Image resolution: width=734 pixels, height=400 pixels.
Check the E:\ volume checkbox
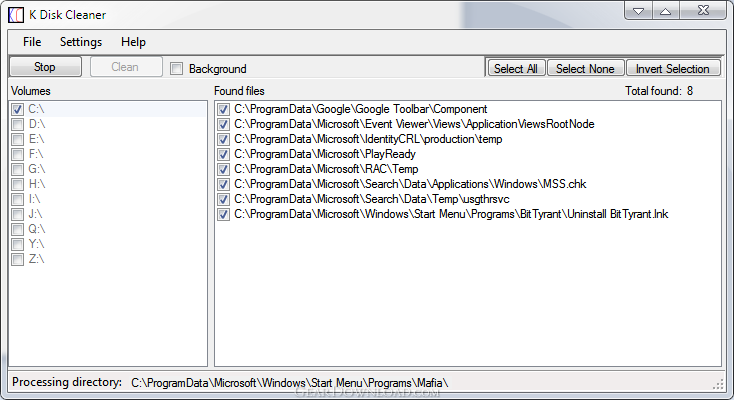[x=18, y=140]
